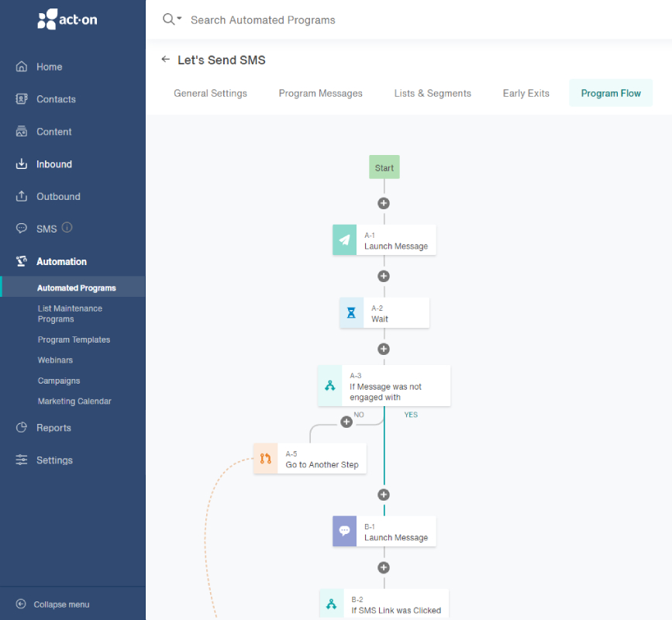
Task: Click the back arrow beside Let's Send SMS
Action: coord(165,60)
